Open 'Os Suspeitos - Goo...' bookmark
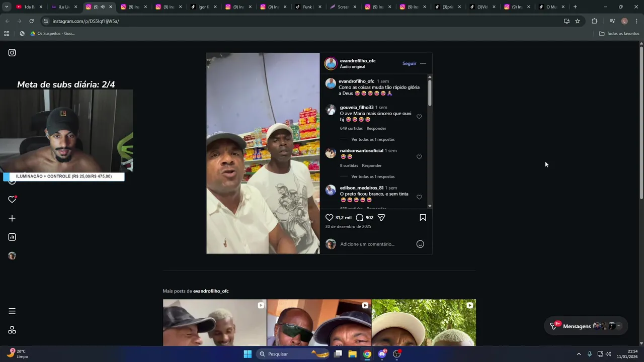644x362 pixels. click(x=52, y=33)
